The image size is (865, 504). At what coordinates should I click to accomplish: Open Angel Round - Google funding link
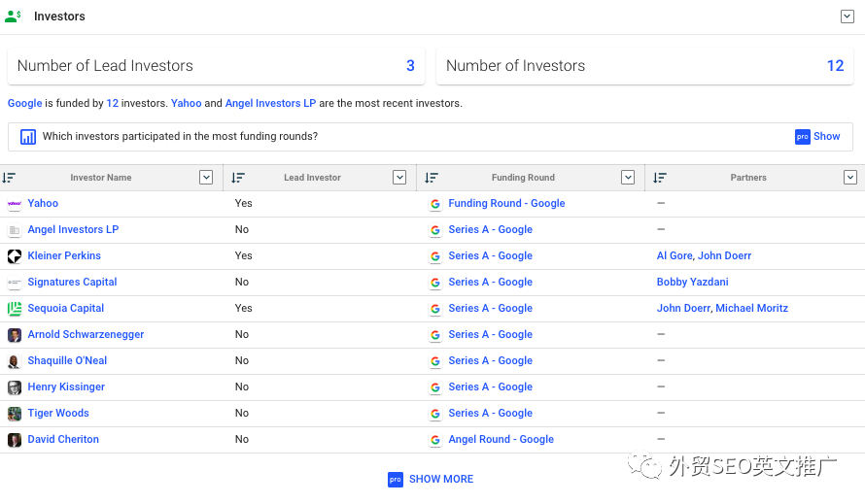point(501,440)
